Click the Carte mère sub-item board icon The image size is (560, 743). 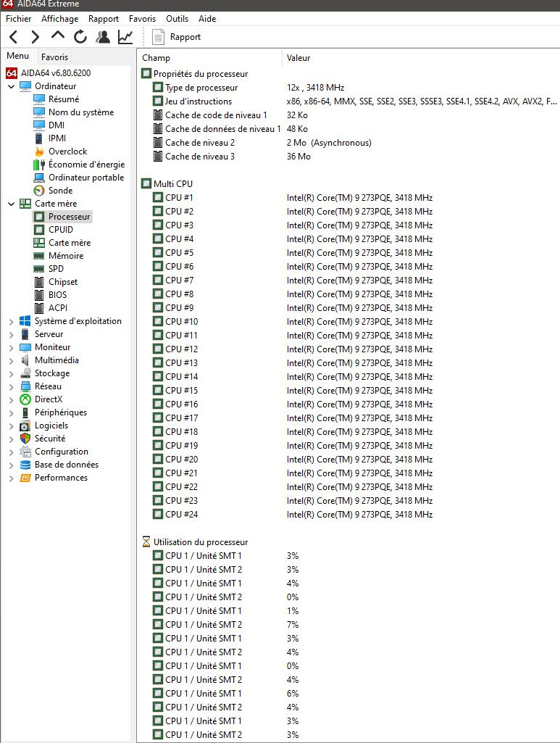[x=39, y=243]
